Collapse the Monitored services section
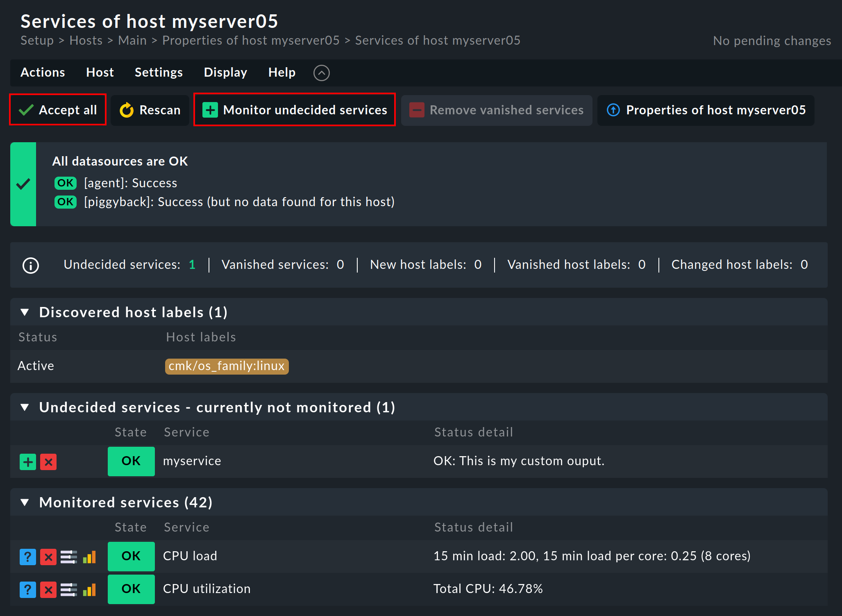Viewport: 842px width, 616px height. 25,502
